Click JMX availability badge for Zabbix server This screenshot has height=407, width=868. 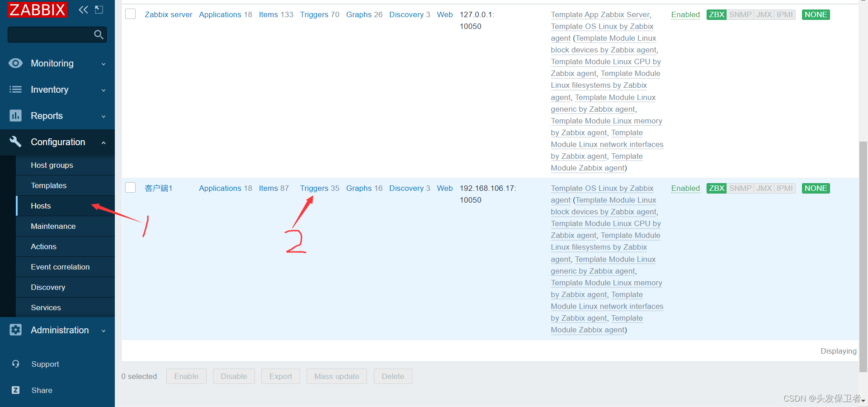764,14
